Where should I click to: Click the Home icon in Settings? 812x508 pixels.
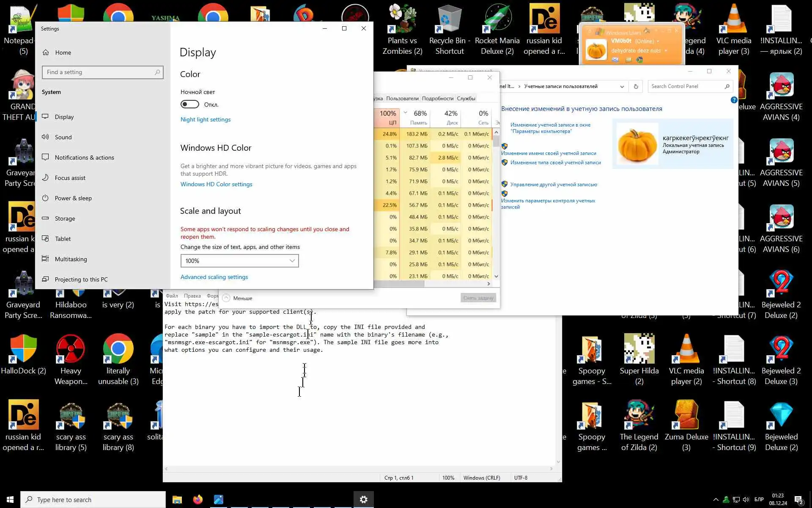46,52
